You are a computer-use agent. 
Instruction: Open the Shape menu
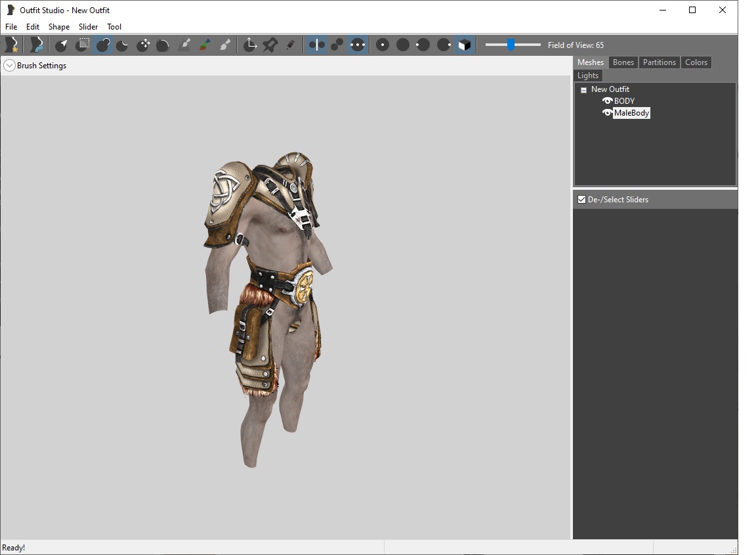pyautogui.click(x=59, y=26)
